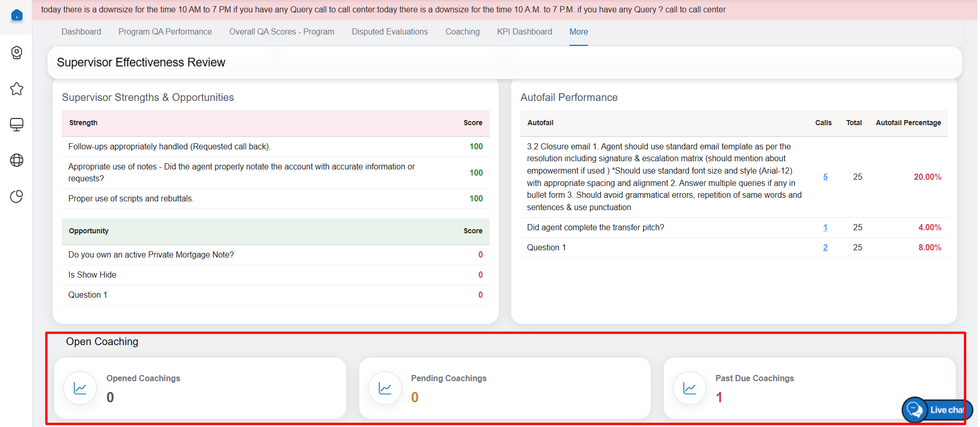The image size is (980, 427).
Task: Select the Coaching tab
Action: 462,32
